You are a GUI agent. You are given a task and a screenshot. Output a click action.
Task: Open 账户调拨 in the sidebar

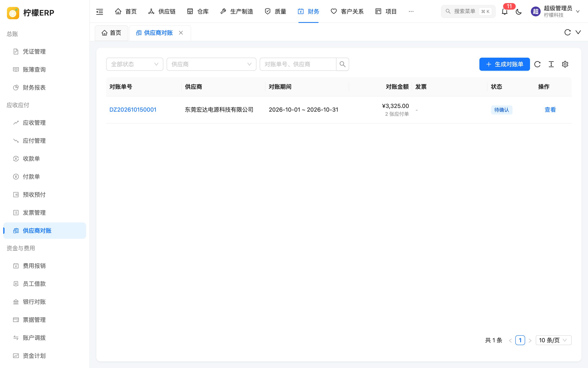tap(45, 338)
